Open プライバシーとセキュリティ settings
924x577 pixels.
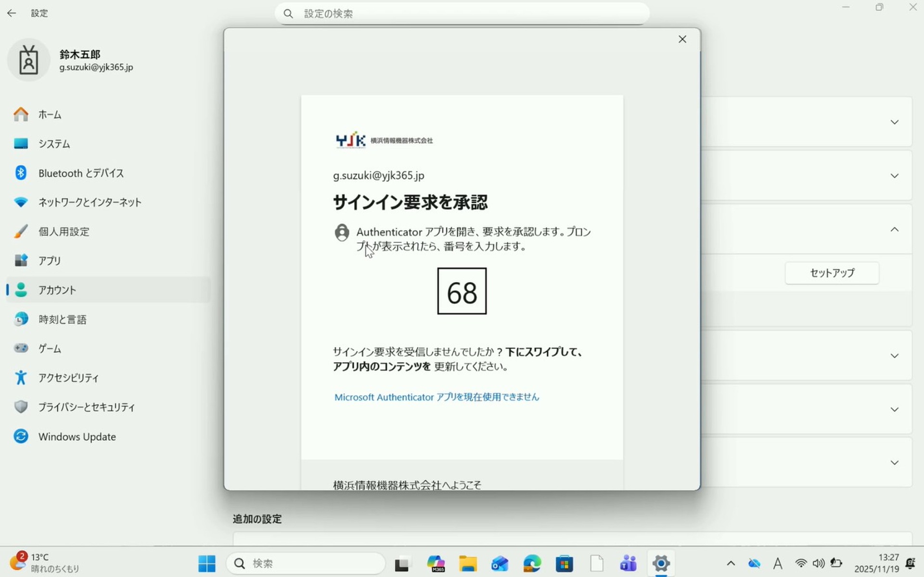click(x=87, y=407)
